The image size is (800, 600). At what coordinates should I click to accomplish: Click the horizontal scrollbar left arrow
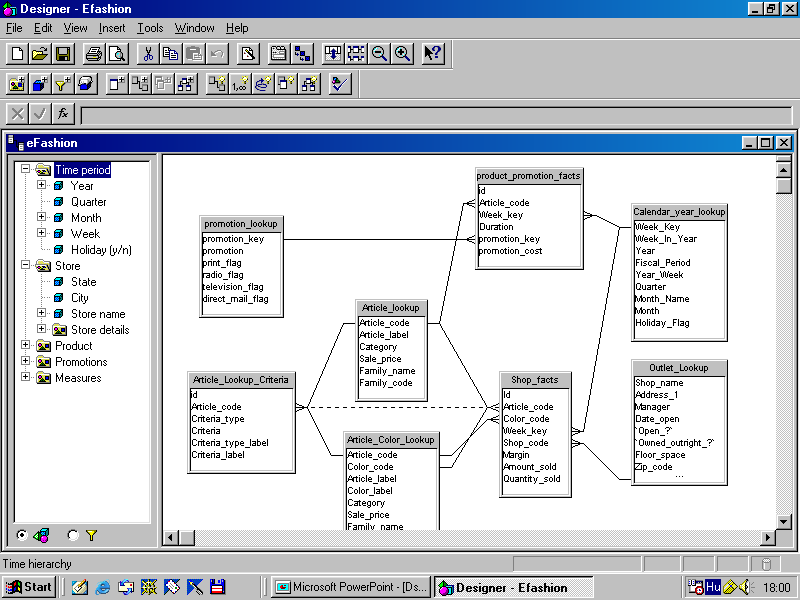(171, 537)
